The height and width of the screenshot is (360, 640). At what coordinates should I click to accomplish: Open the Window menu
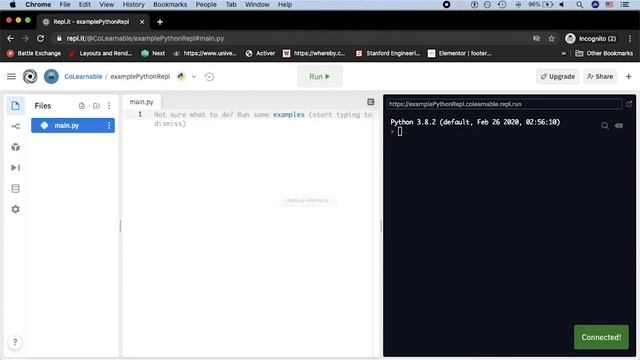pyautogui.click(x=257, y=4)
